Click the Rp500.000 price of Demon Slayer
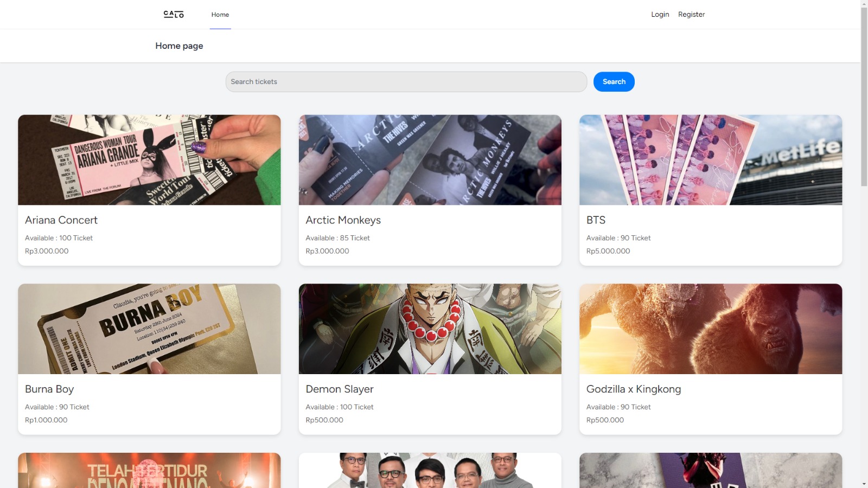The height and width of the screenshot is (488, 868). point(324,420)
